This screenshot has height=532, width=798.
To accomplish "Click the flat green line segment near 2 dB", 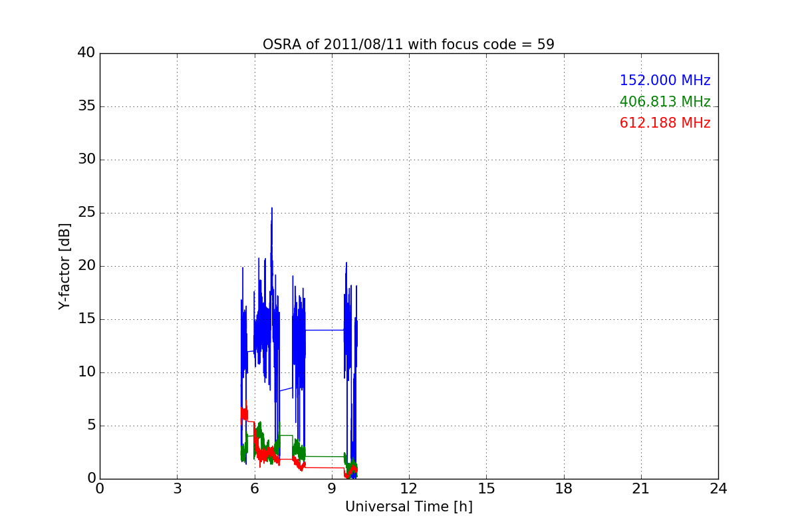I will coord(325,456).
